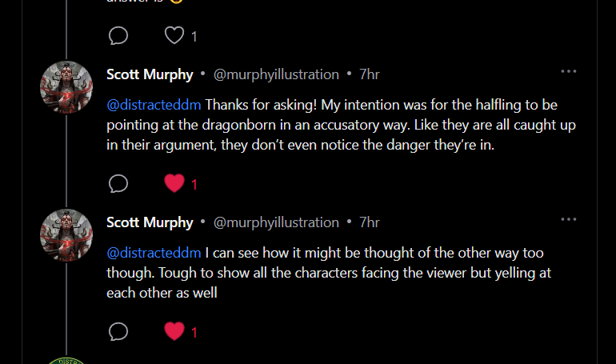Open @distracteddm mention in the second post

coord(154,253)
